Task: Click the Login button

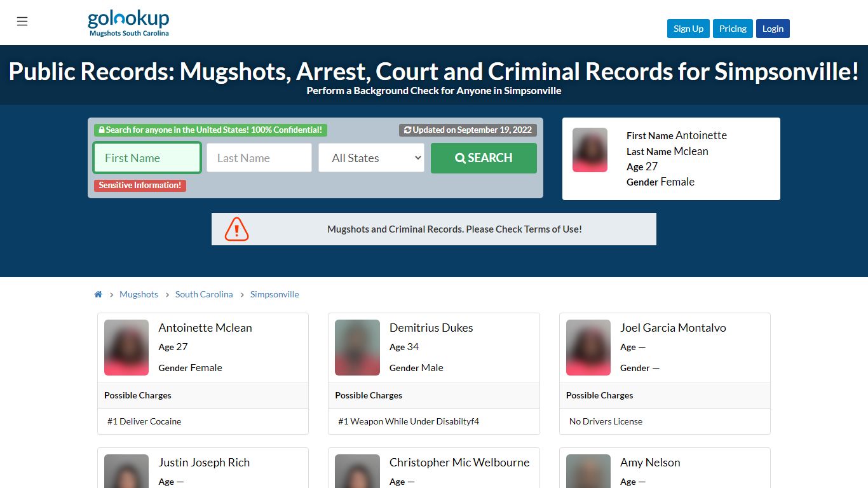Action: (773, 29)
